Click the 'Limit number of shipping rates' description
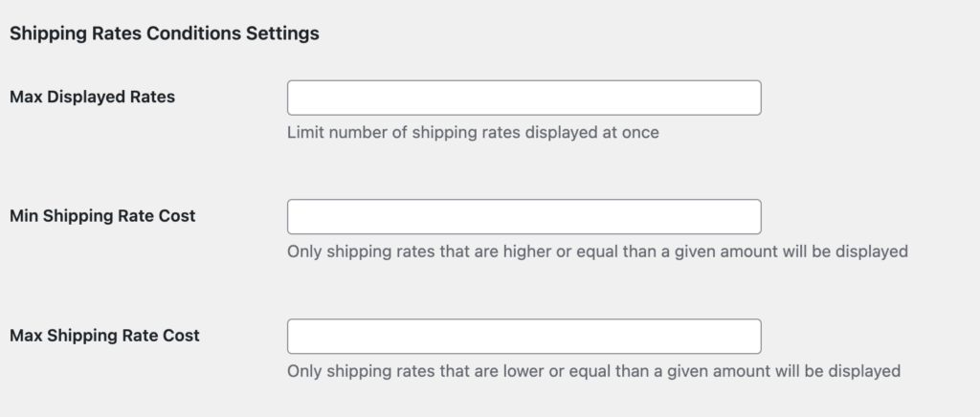 [473, 133]
